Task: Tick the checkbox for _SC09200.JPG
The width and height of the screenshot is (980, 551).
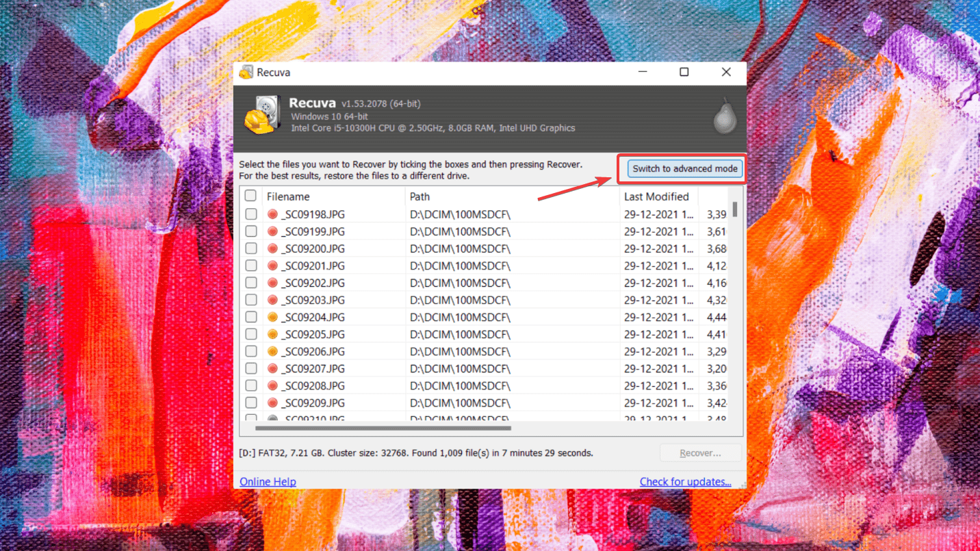Action: tap(251, 248)
